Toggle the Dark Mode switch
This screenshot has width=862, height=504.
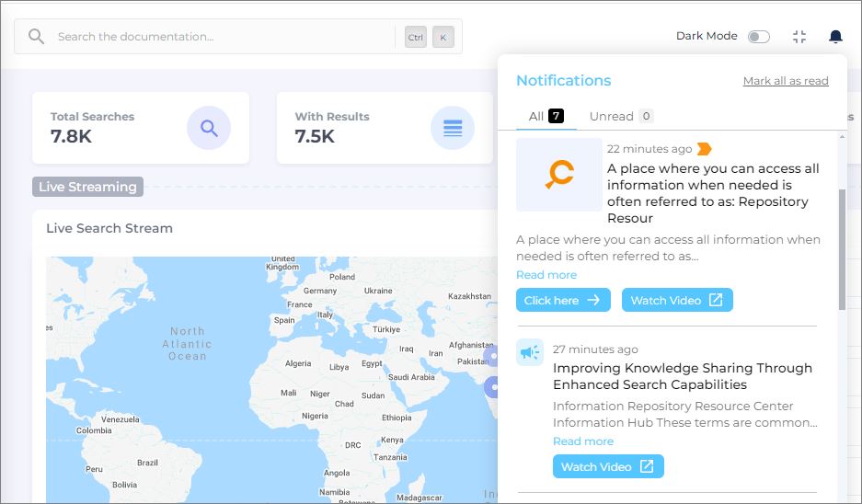758,37
